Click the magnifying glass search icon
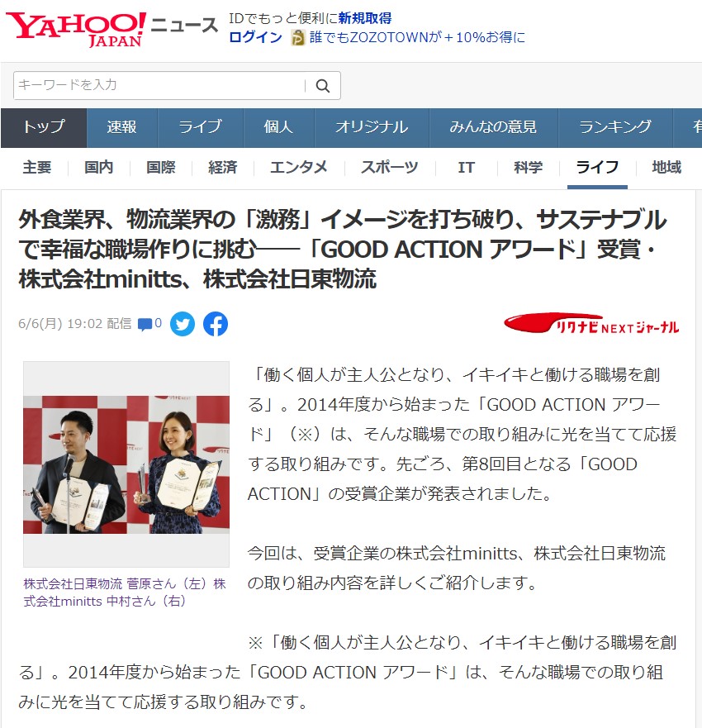 pos(323,86)
